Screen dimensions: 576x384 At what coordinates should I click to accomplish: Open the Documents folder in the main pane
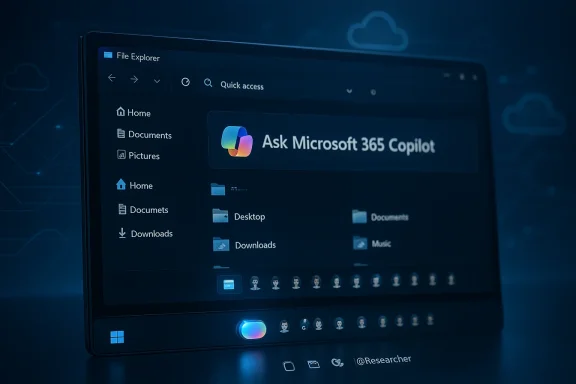(x=380, y=217)
